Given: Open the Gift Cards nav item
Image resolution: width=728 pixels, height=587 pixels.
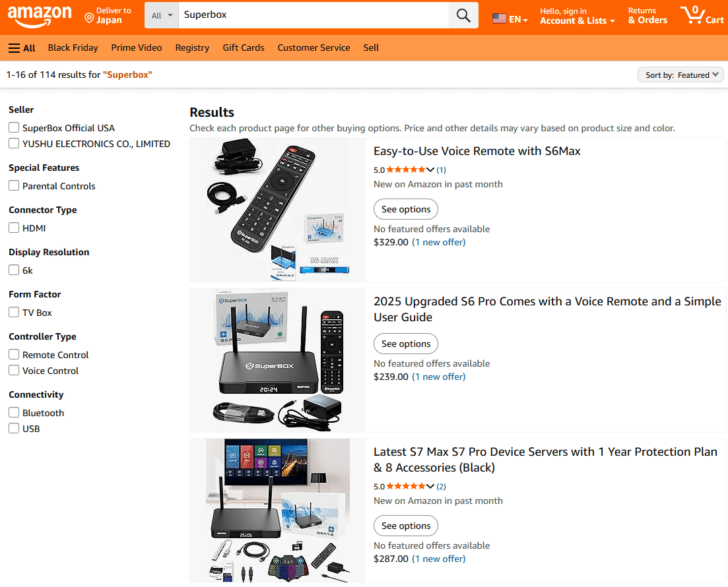Looking at the screenshot, I should 244,47.
